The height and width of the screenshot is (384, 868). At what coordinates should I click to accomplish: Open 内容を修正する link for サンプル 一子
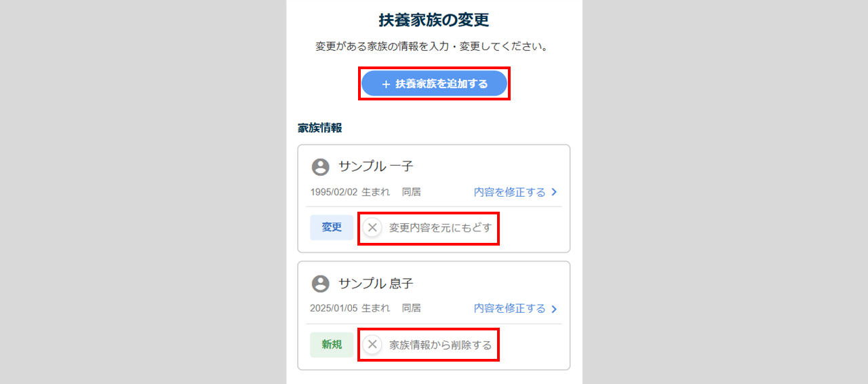pyautogui.click(x=509, y=192)
